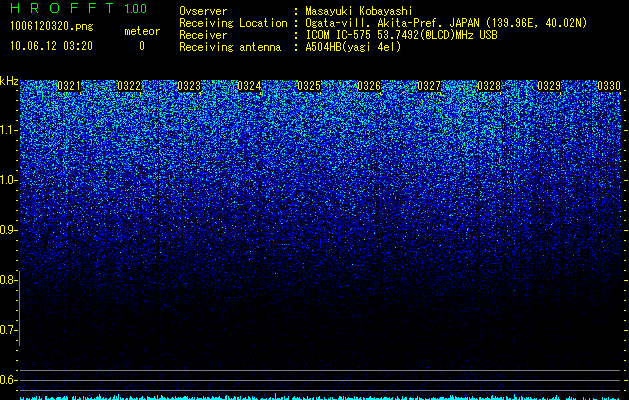
Task: Click the meteor count label
Action: 142,31
